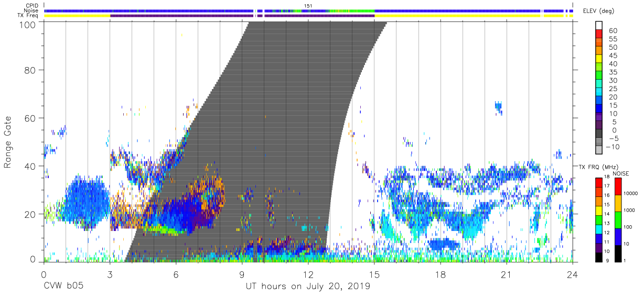Click the cyan 20–25 degree elevation swatch
This screenshot has height=297, width=644.
(x=599, y=92)
